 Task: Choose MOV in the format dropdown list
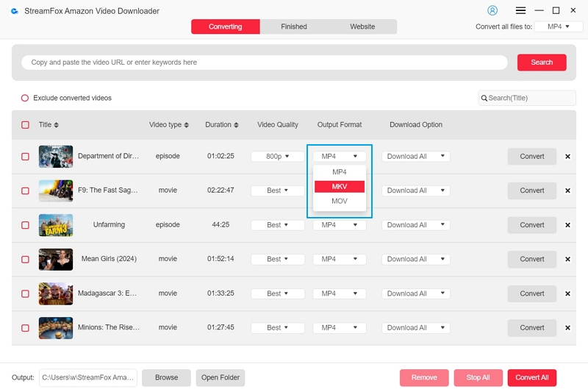[x=340, y=202]
